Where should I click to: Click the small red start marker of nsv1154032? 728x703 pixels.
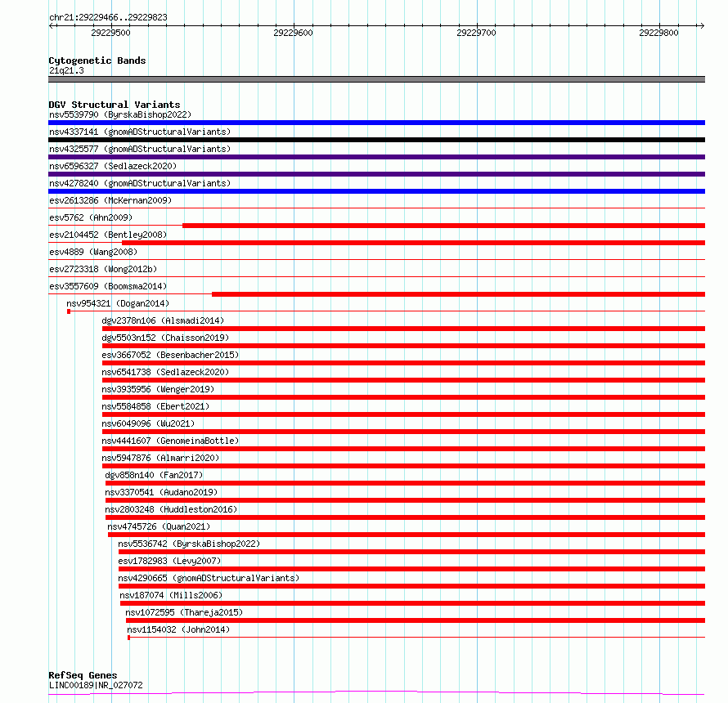[128, 638]
